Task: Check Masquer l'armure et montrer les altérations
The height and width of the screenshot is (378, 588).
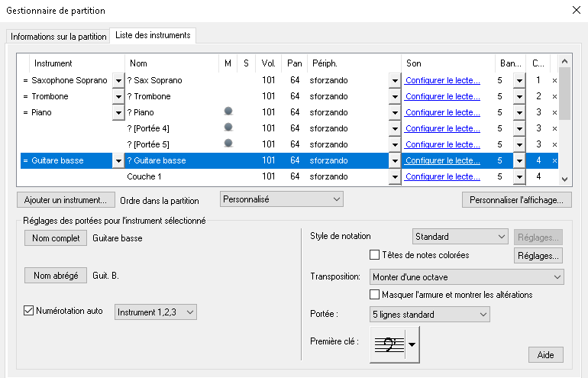Action: pos(374,295)
